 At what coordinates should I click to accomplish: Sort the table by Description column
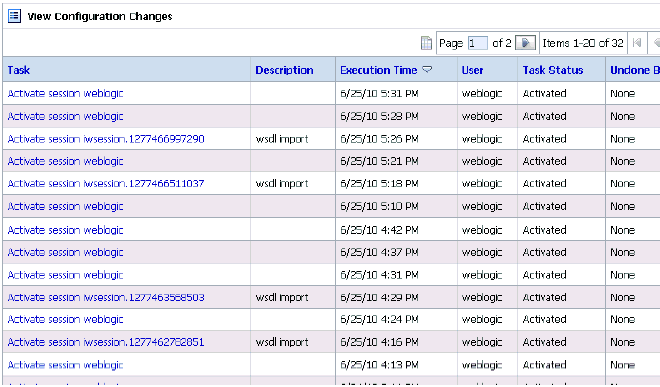(x=284, y=70)
